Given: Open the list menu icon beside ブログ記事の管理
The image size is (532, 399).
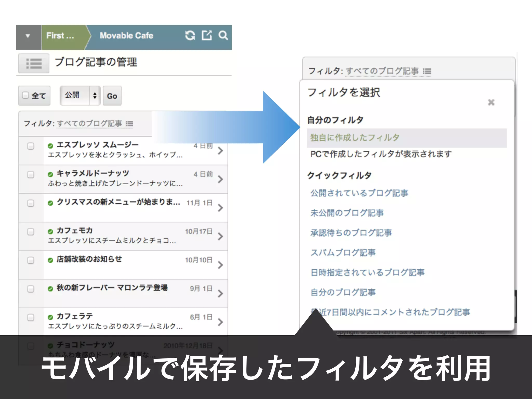Looking at the screenshot, I should click(34, 63).
